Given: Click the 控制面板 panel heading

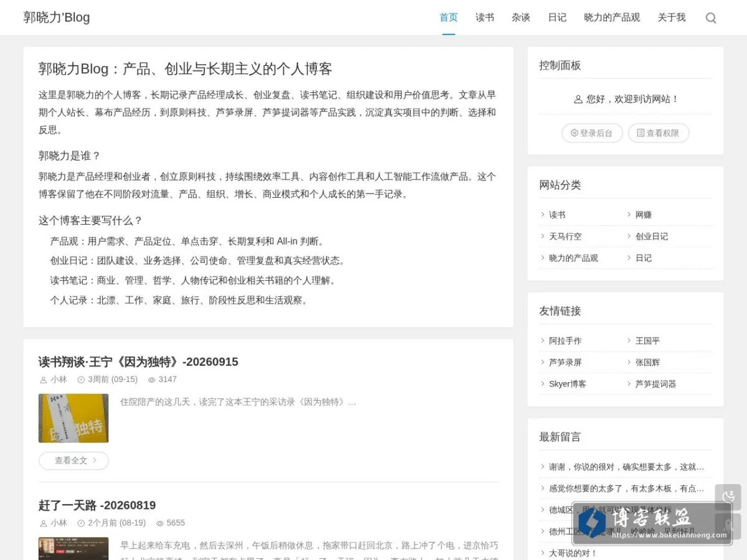Looking at the screenshot, I should pos(560,65).
